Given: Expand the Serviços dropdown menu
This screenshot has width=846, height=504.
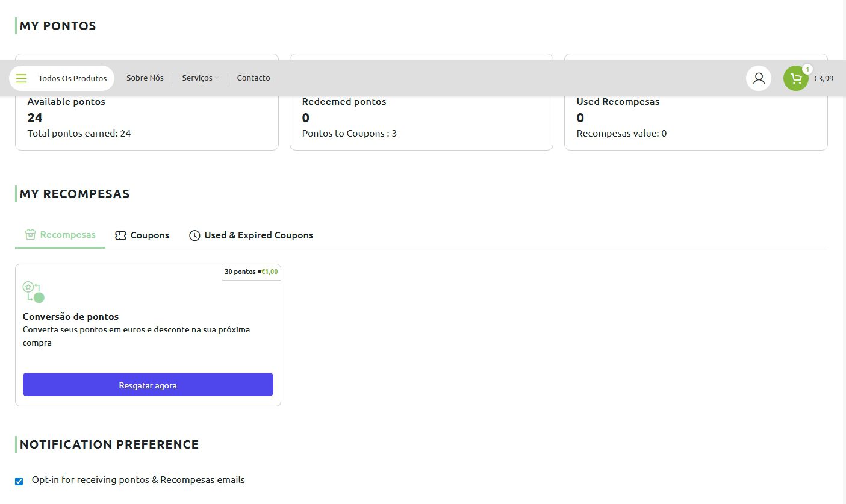Looking at the screenshot, I should pos(201,78).
